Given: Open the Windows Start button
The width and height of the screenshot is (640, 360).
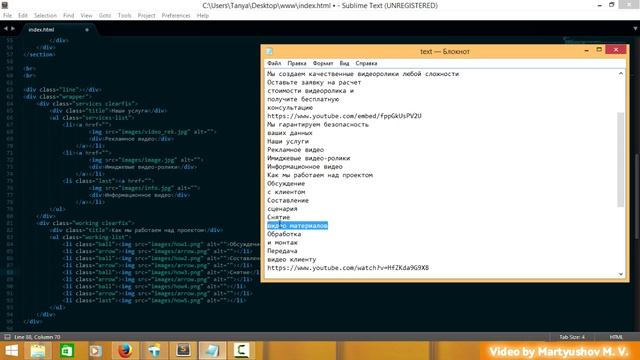Looking at the screenshot, I should tap(11, 351).
